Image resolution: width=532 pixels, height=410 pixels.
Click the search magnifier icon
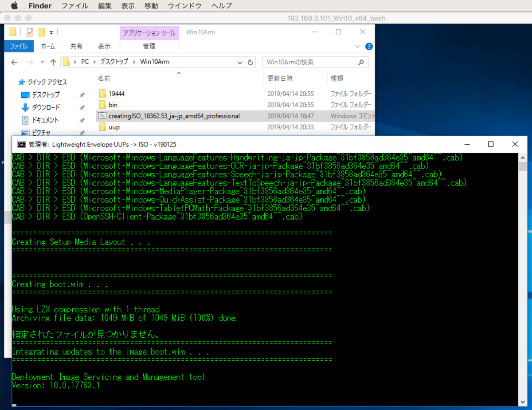click(x=362, y=62)
